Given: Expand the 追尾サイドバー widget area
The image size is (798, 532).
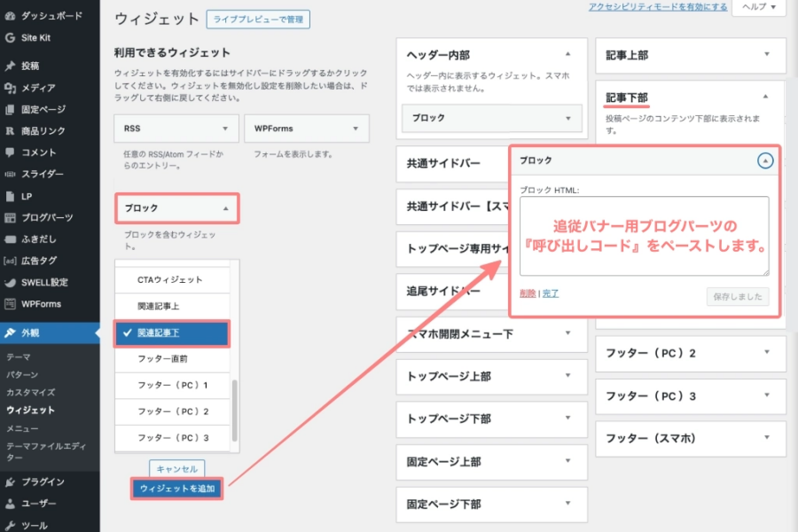Looking at the screenshot, I should [452, 292].
